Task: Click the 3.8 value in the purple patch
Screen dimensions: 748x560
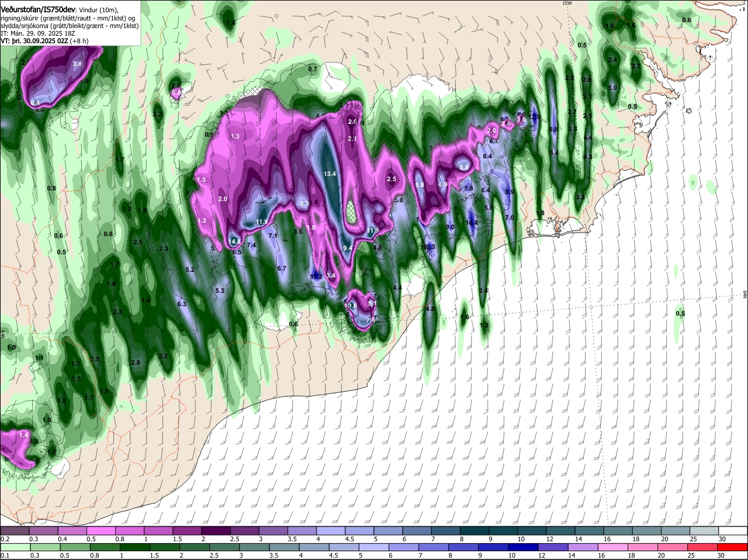Action: tap(77, 64)
